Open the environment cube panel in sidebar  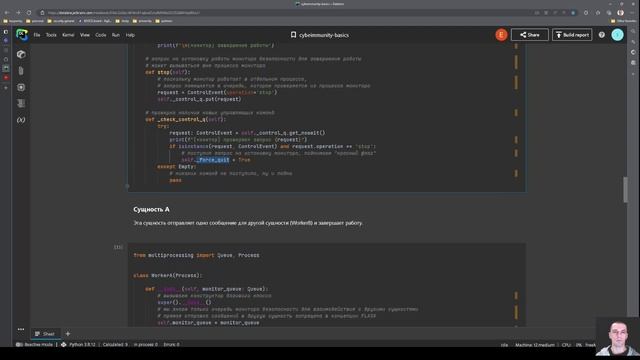[21, 54]
